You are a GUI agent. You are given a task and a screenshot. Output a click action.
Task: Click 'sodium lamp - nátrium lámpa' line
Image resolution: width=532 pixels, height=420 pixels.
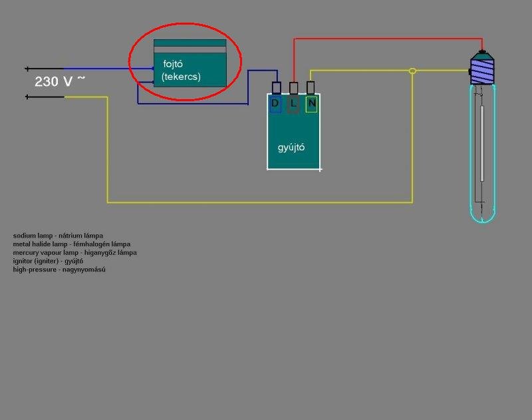tap(58, 236)
